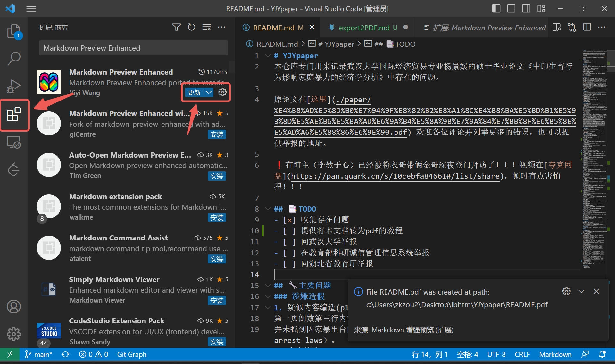Open notification settings gear
Screen dimensions: 615x364
pos(567,291)
